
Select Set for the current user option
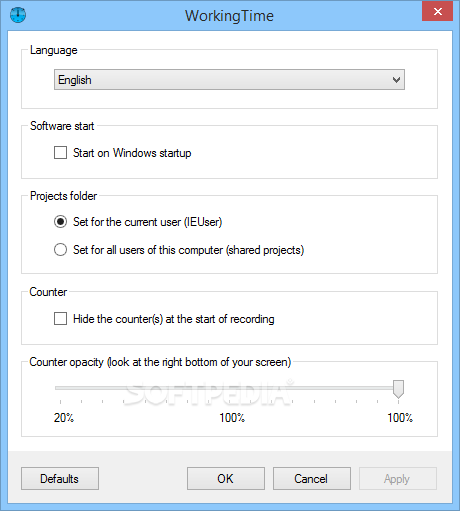click(60, 222)
